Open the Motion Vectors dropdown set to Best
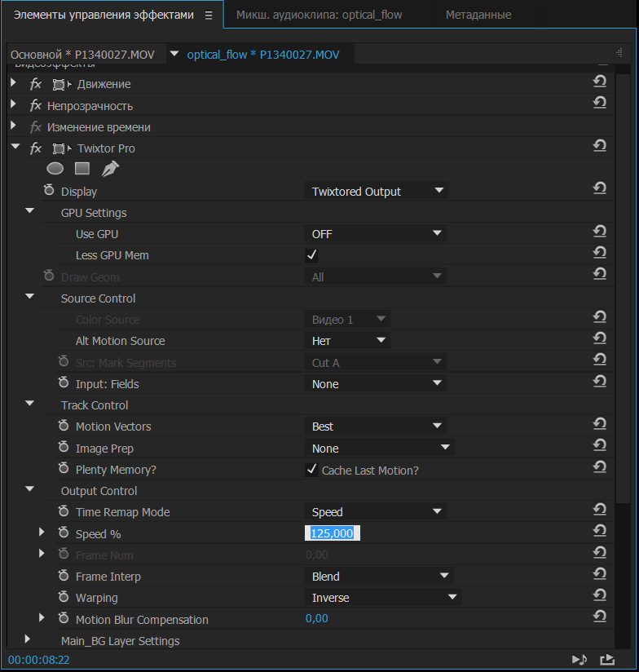 (376, 427)
